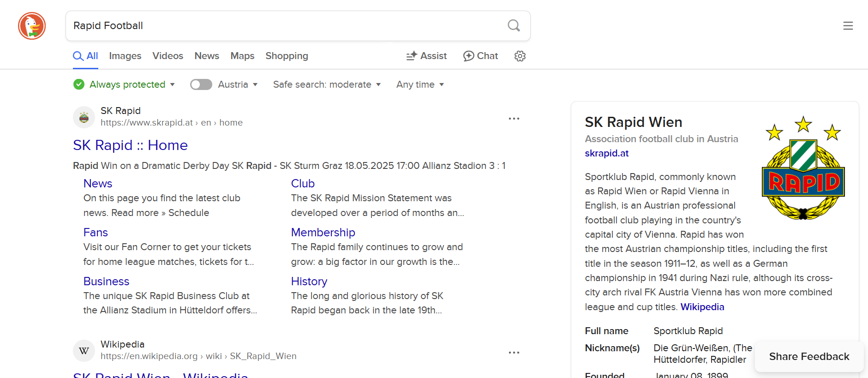Switch to the Shopping tab
The image size is (868, 378).
point(287,56)
